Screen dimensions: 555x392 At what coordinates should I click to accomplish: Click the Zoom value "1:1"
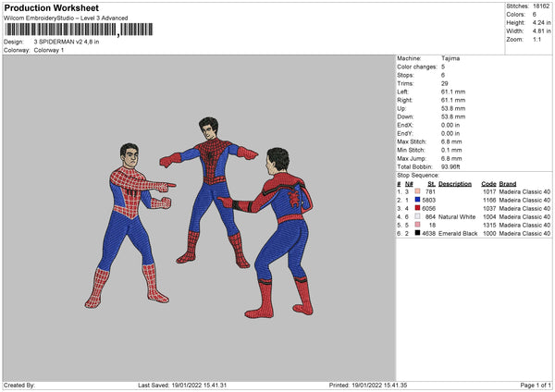point(536,39)
